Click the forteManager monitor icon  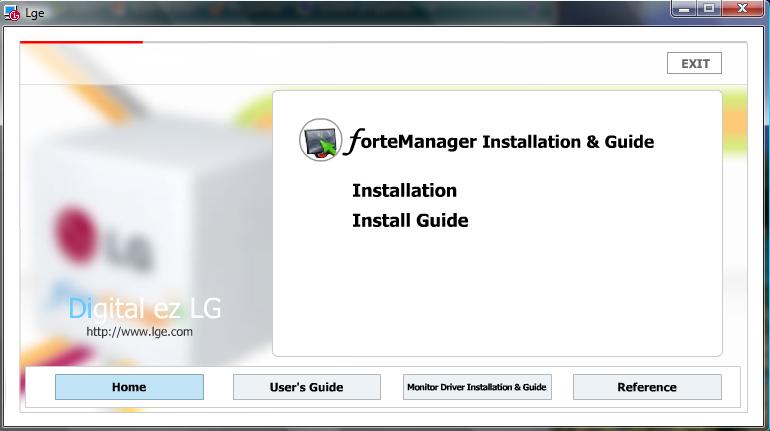click(320, 140)
